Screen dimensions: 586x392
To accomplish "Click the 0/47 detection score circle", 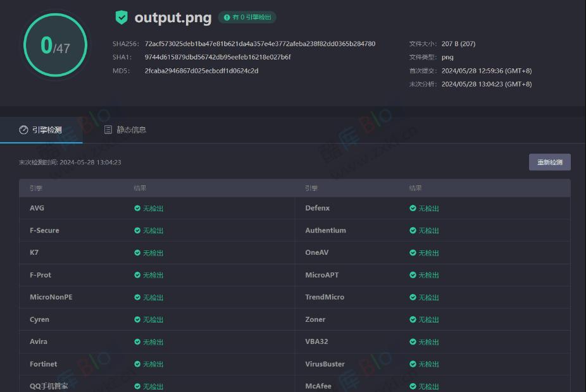I will 55,46.
